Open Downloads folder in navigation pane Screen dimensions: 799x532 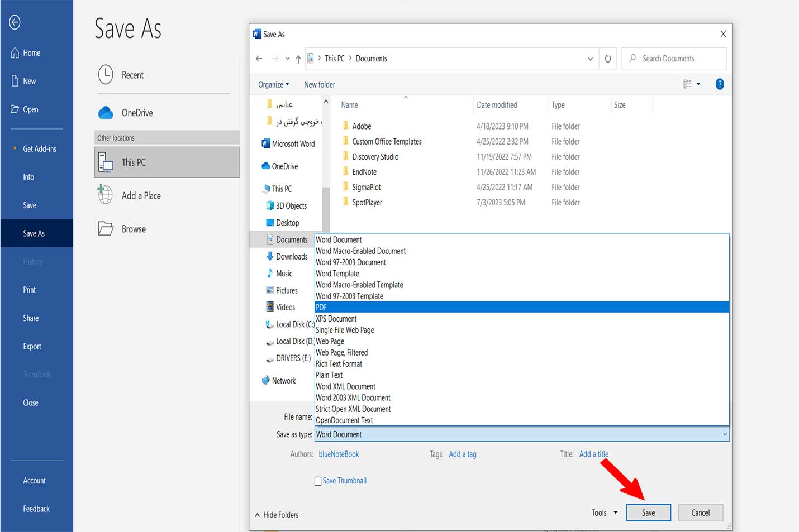pos(287,256)
